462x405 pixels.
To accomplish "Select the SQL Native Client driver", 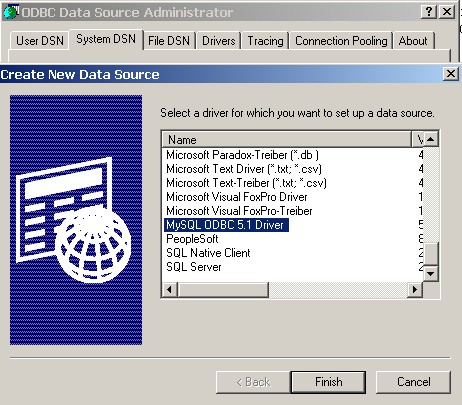I will point(208,253).
